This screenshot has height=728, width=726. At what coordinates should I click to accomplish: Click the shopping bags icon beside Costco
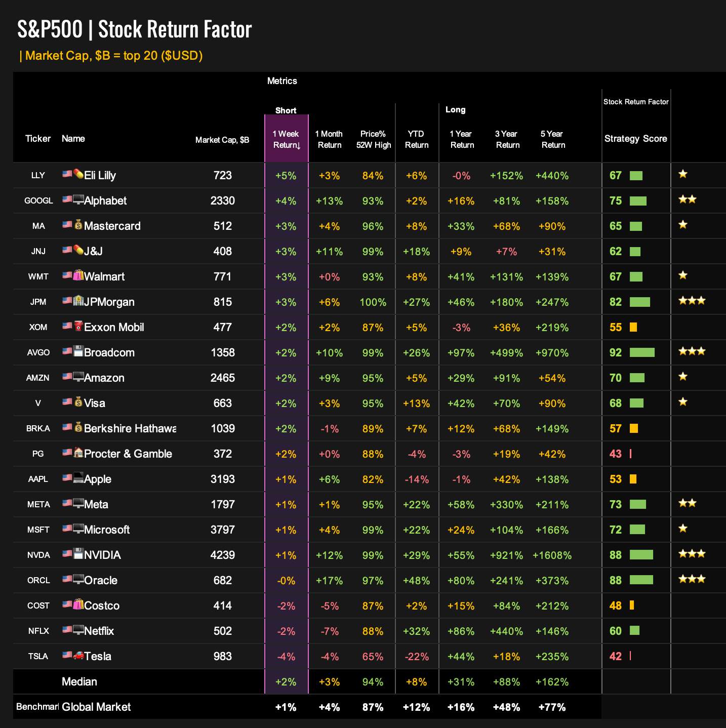click(78, 604)
